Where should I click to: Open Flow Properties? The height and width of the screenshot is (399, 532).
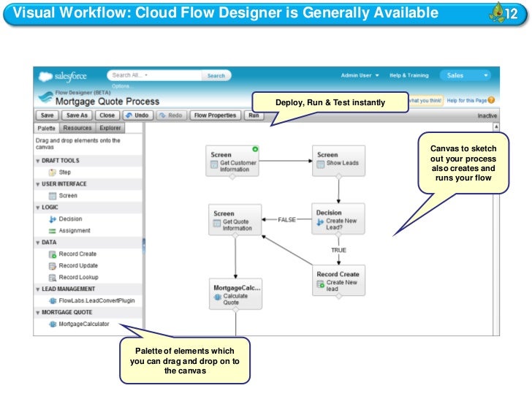(215, 115)
